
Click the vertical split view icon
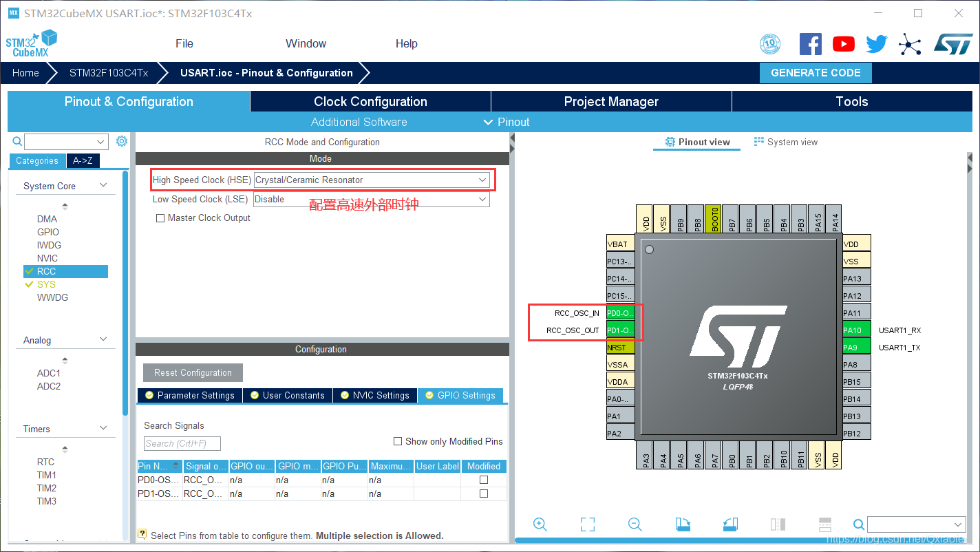[778, 524]
